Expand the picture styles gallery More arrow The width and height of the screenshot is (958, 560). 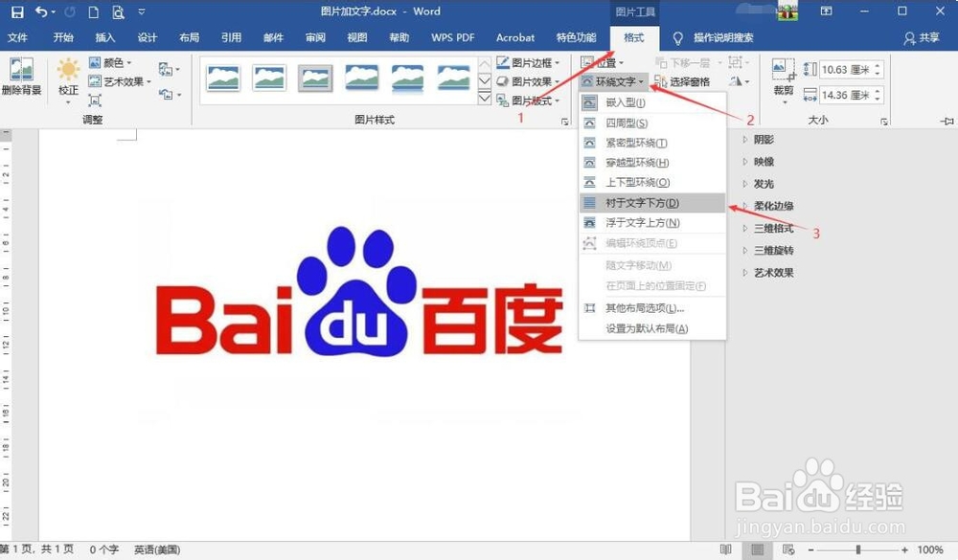[x=484, y=99]
